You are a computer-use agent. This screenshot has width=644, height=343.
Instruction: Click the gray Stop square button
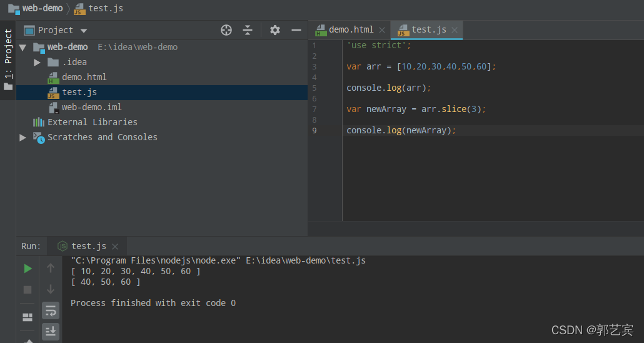pyautogui.click(x=28, y=290)
